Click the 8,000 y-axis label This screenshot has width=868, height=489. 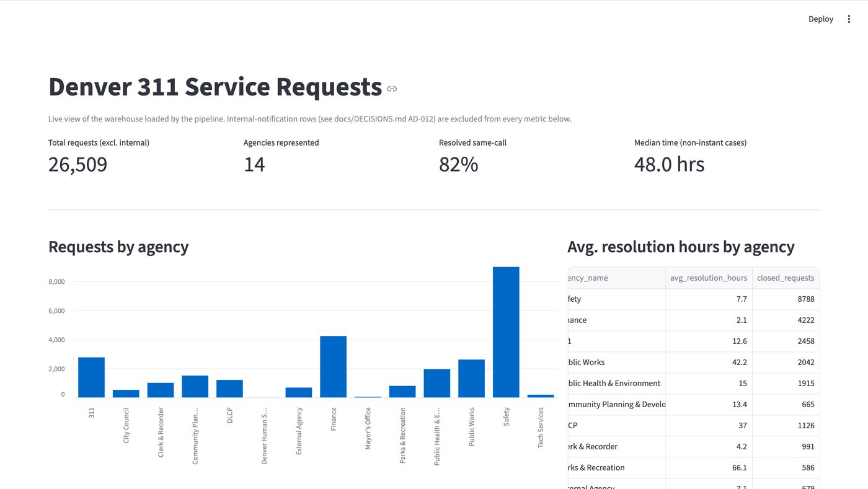[x=56, y=281]
